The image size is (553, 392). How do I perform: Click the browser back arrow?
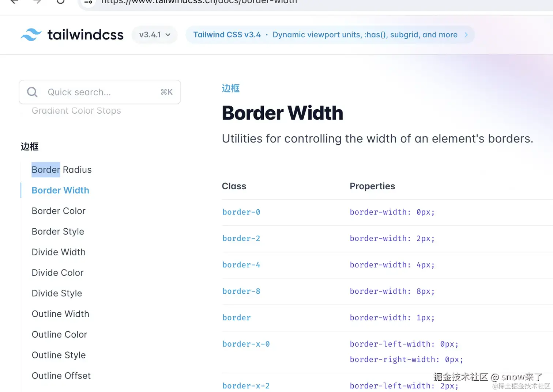(14, 1)
